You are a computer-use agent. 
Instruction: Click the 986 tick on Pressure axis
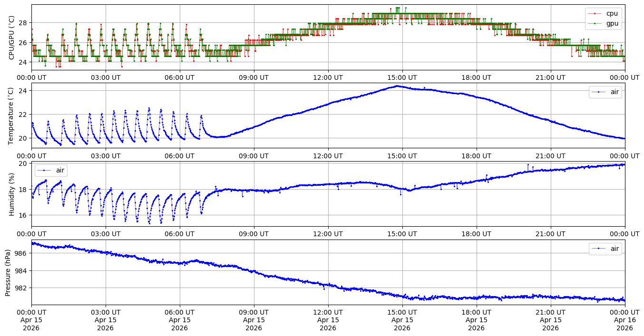(22, 253)
